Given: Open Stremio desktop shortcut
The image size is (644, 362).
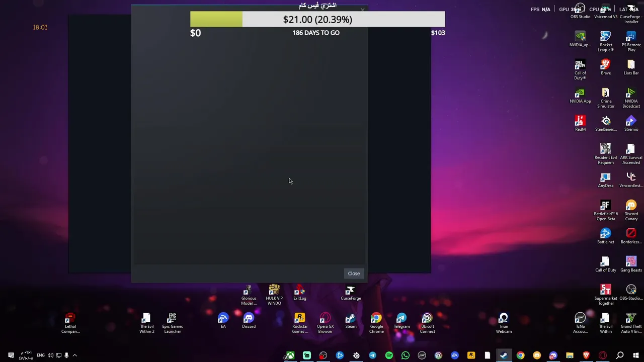Looking at the screenshot, I should pos(631,124).
